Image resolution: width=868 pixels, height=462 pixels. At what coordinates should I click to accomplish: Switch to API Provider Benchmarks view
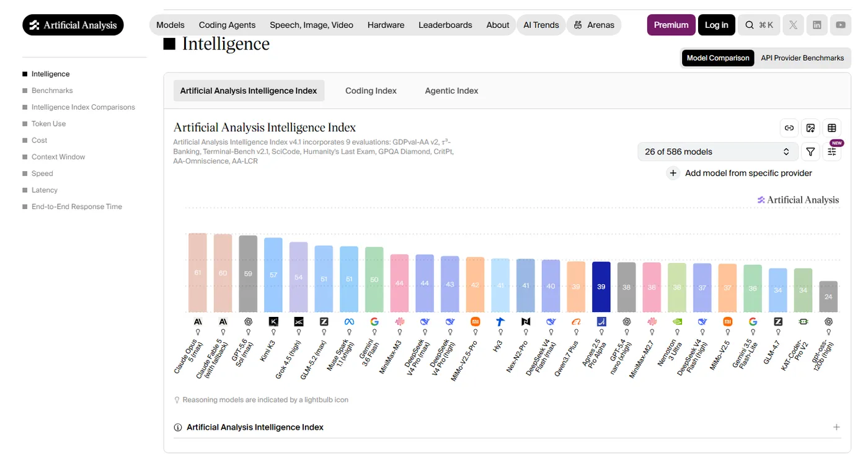coord(802,58)
